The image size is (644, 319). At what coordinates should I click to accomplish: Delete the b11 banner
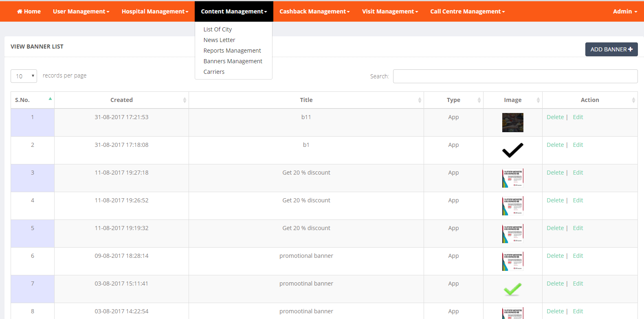click(x=555, y=117)
